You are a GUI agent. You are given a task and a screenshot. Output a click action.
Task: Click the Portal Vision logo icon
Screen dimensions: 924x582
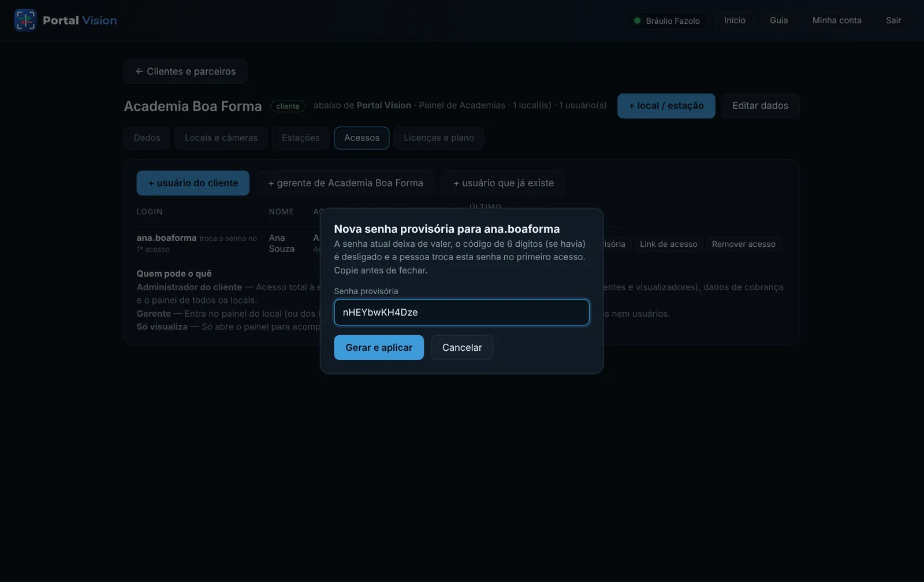click(25, 20)
